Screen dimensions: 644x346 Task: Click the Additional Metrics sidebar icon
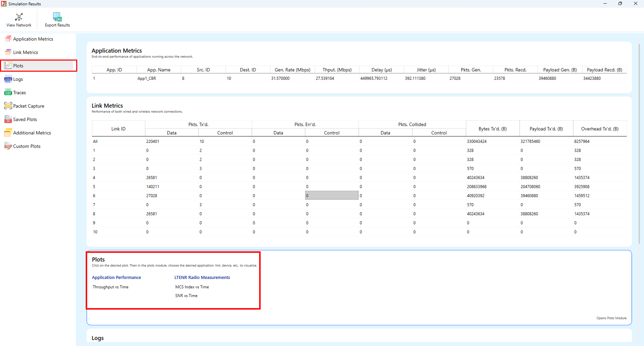8,133
